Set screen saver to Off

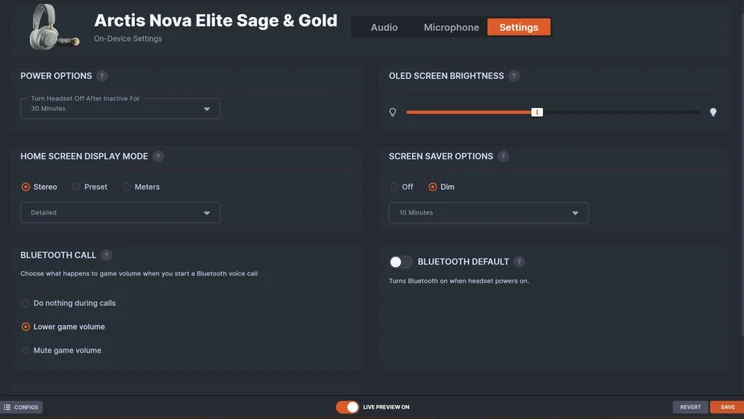401,187
